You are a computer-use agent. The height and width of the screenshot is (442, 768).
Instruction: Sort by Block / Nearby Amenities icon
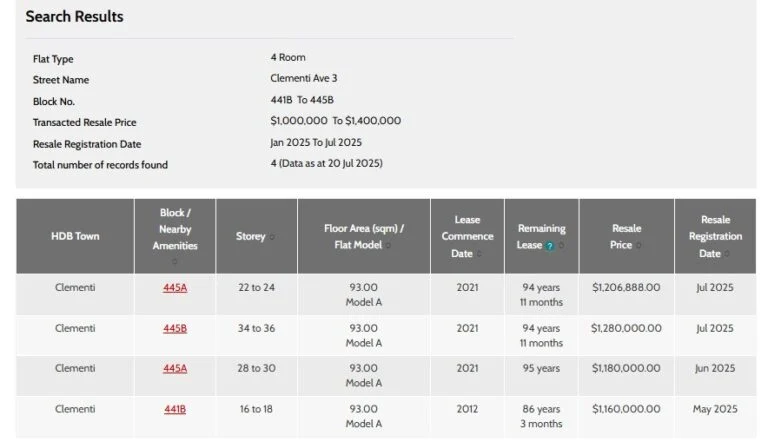[x=175, y=262]
